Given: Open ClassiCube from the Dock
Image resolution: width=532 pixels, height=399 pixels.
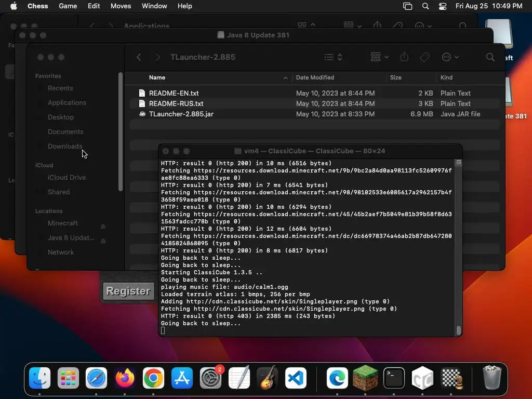Looking at the screenshot, I should click(422, 378).
